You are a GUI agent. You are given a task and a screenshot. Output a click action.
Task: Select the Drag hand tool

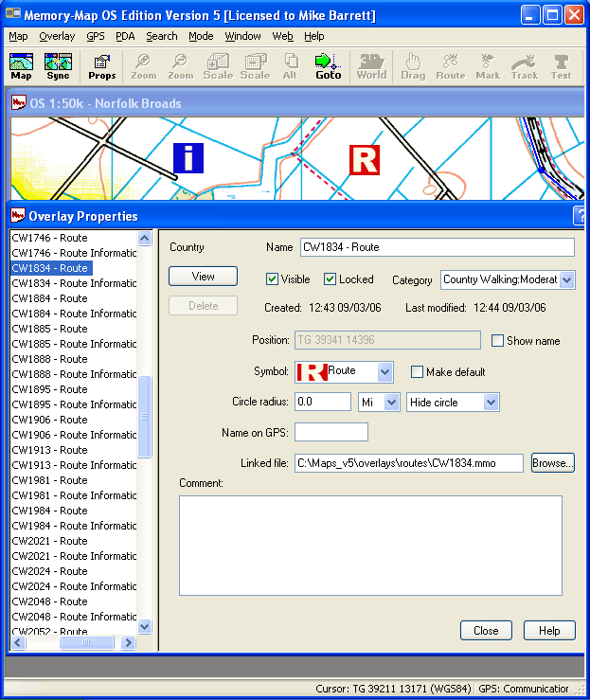[x=413, y=66]
